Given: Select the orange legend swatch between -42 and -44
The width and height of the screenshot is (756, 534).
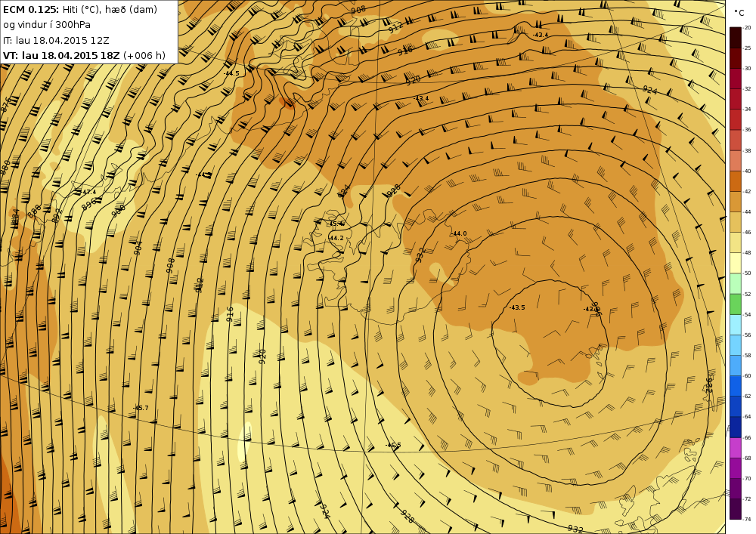Looking at the screenshot, I should (736, 201).
